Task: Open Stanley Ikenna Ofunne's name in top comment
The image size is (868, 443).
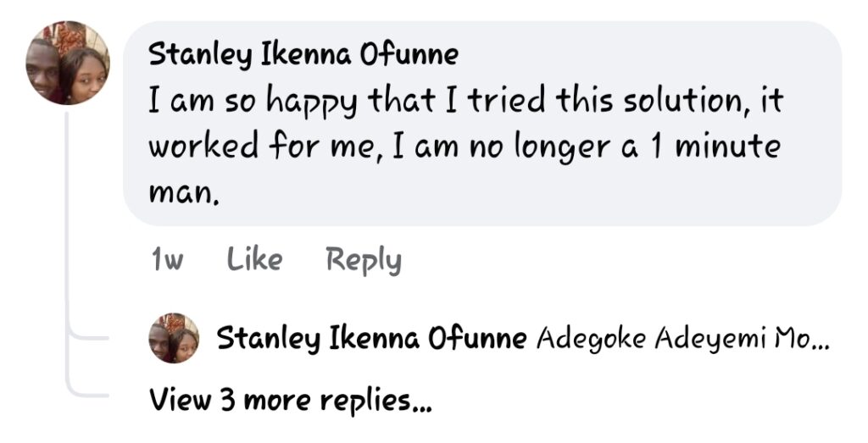Action: pos(303,55)
